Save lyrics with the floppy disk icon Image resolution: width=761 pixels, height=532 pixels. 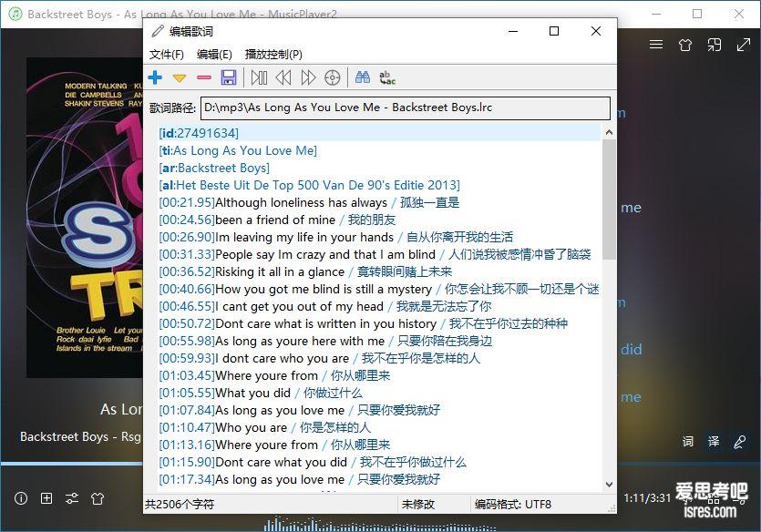coord(229,77)
